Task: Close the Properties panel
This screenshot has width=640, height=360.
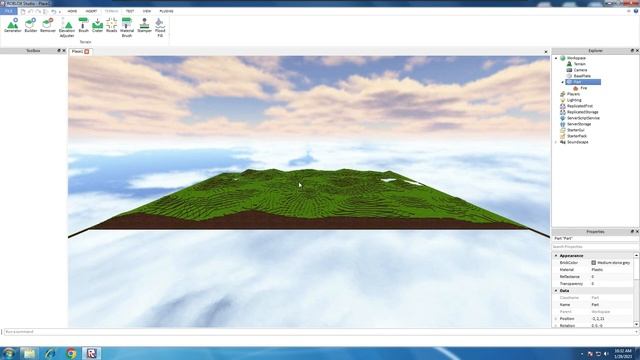Action: [637, 231]
